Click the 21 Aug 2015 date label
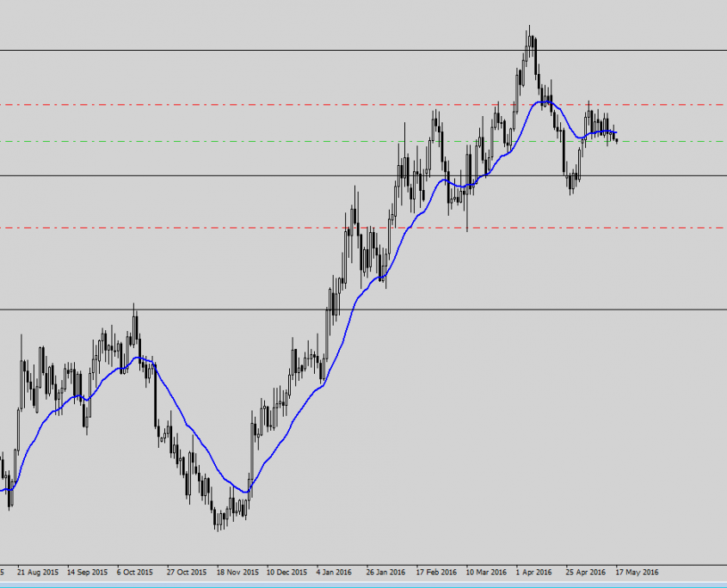This screenshot has width=727, height=588. click(x=38, y=571)
